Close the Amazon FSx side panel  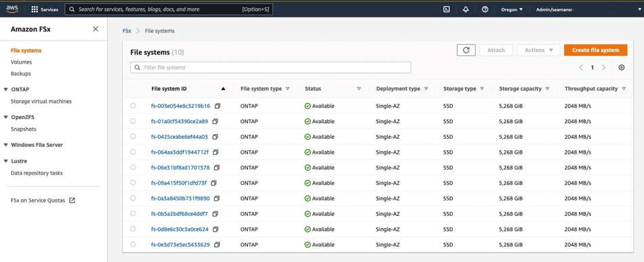(96, 28)
